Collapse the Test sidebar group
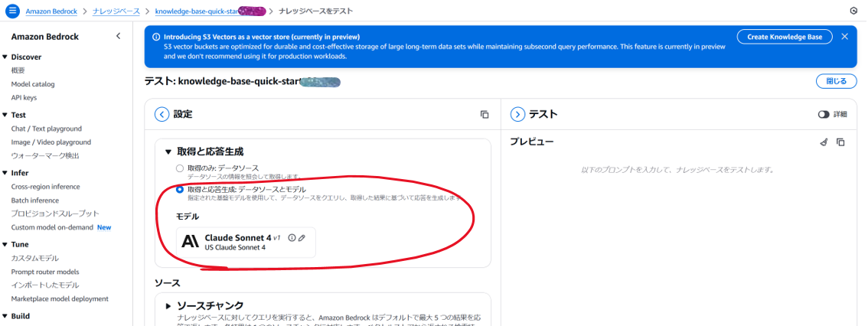 [5, 115]
